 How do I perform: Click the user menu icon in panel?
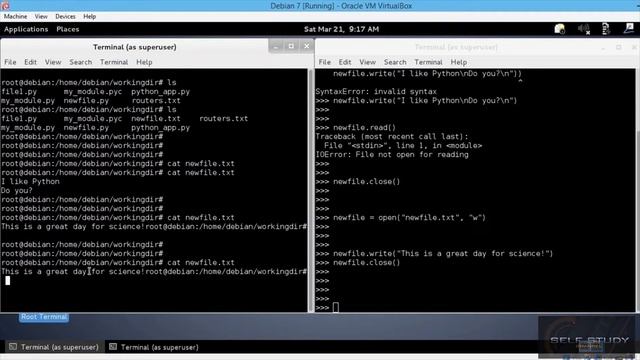[629, 29]
